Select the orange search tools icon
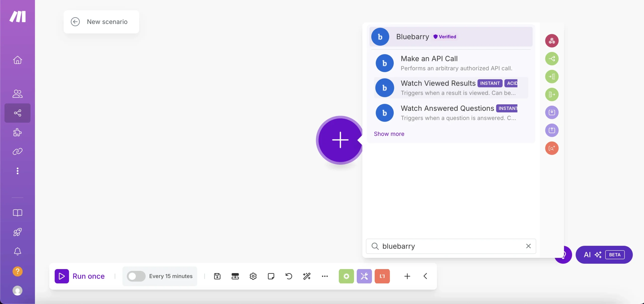The height and width of the screenshot is (304, 644). (552, 148)
